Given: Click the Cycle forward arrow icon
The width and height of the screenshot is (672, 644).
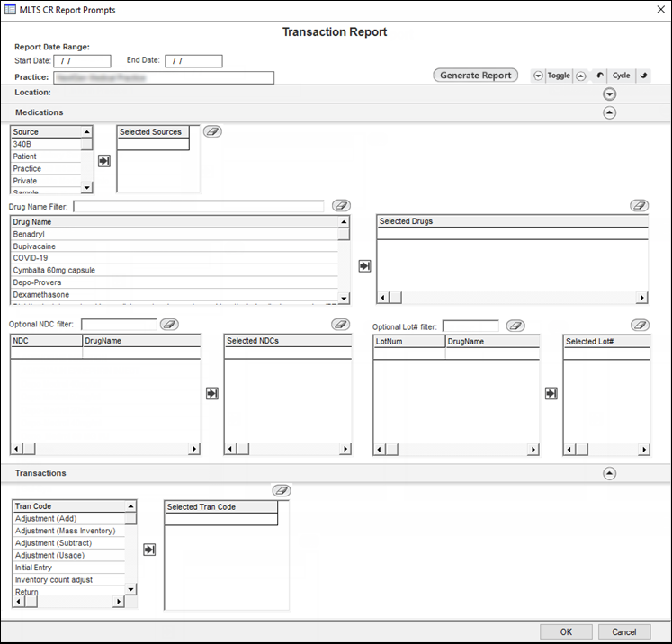Looking at the screenshot, I should 643,76.
